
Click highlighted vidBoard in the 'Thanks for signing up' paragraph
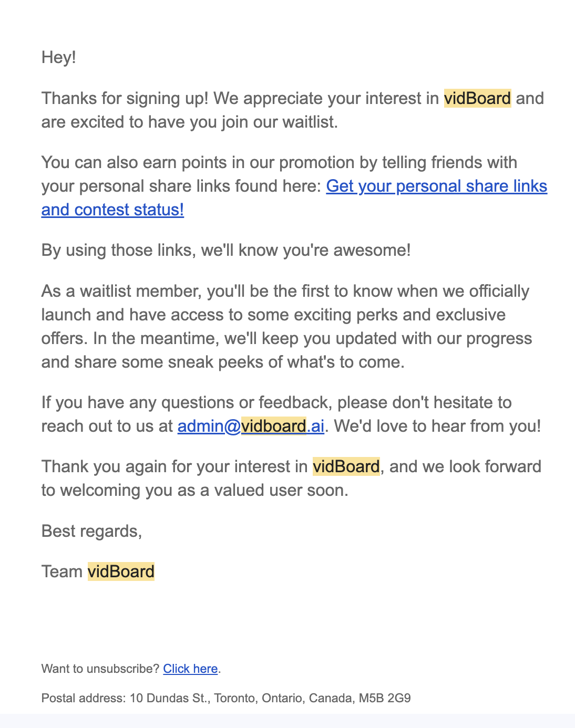pos(477,99)
